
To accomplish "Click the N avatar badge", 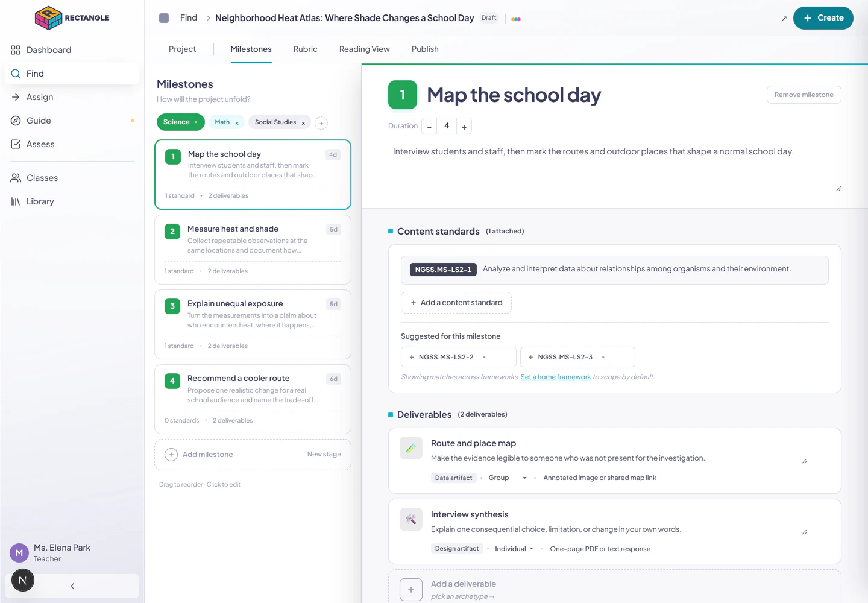I will pyautogui.click(x=23, y=580).
